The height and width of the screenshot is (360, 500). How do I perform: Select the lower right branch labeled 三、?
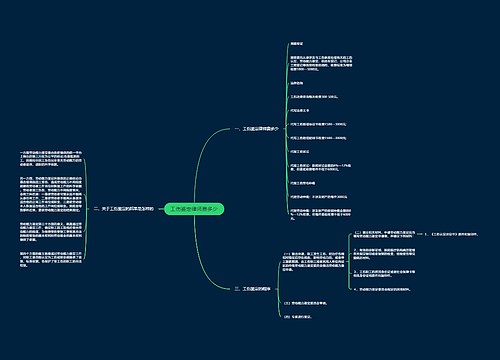click(x=252, y=289)
